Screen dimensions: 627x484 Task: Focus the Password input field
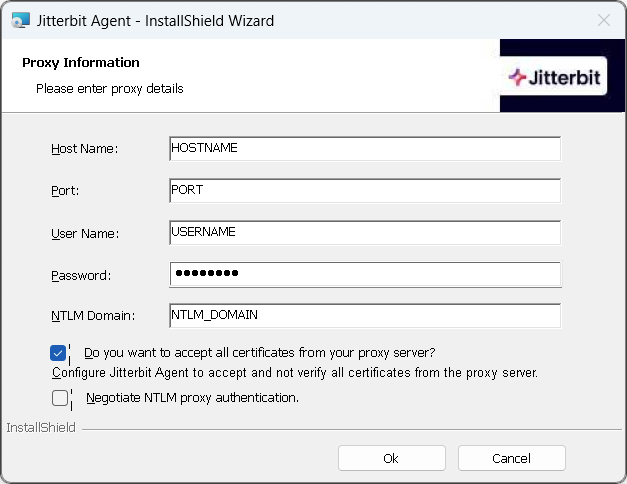365,274
